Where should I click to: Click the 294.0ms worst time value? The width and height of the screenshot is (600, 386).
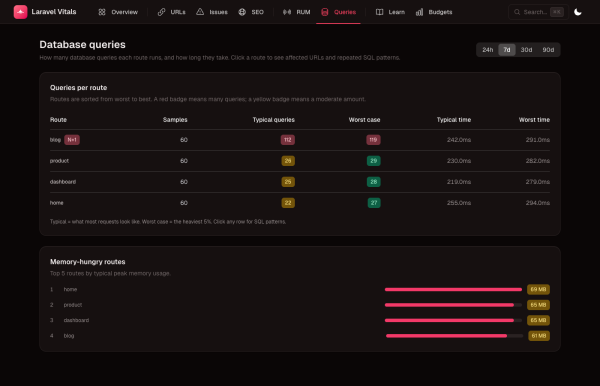click(538, 203)
